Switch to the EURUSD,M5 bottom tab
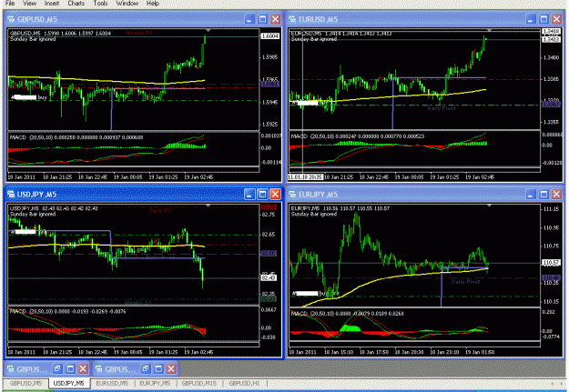Screen dimensions: 569x392 click(x=112, y=383)
